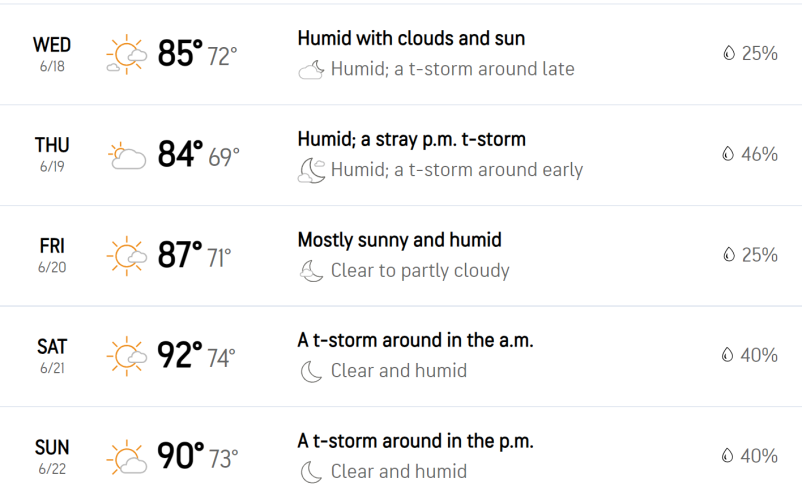Click Saturday's 92° high temperature
This screenshot has width=802, height=500.
coord(180,355)
